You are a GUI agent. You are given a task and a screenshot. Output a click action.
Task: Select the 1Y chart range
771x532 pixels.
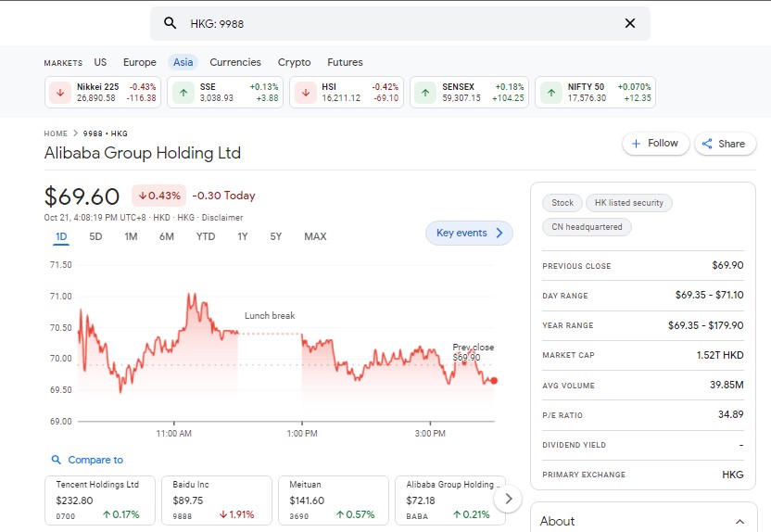[243, 236]
